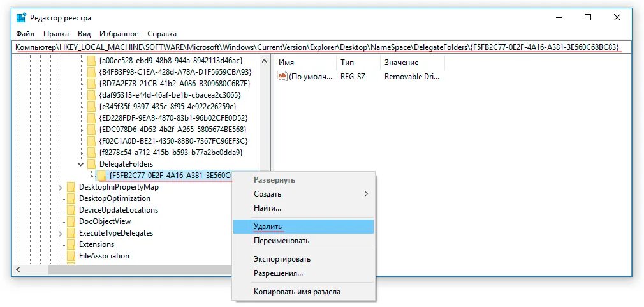This screenshot has height=307, width=644.
Task: Expand the ExecuteTypeDelegates key
Action: coord(61,233)
